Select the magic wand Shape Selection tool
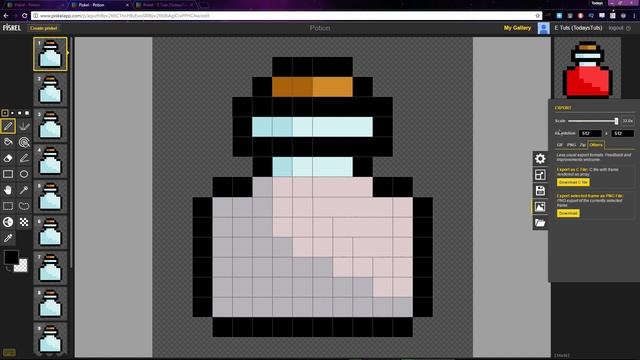 (24, 190)
